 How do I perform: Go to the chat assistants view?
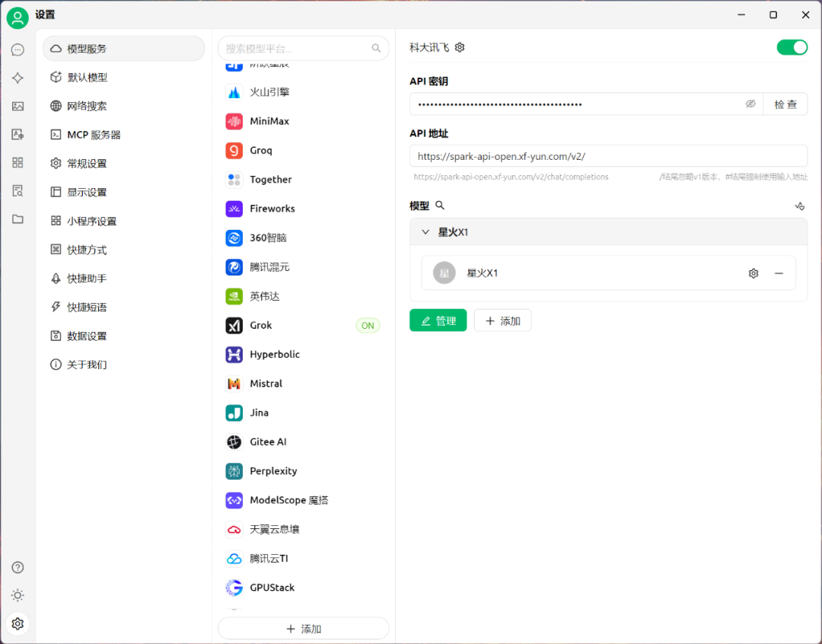(x=18, y=49)
